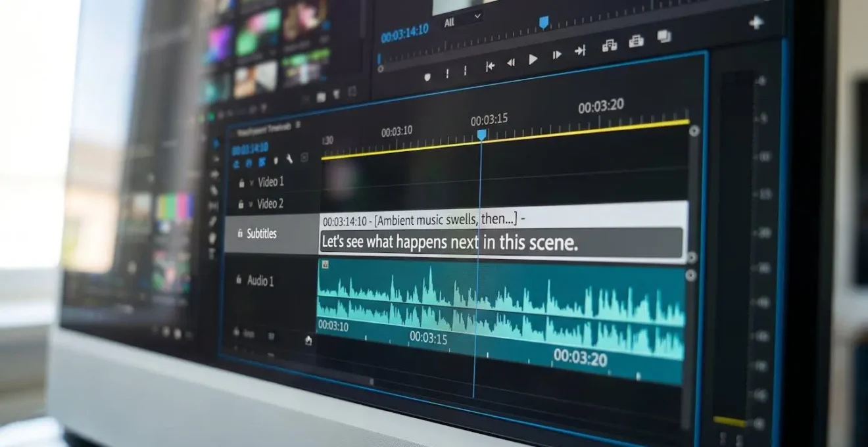Select the pink thumbnail in Project panel
Viewport: 868px width, 447px height.
(219, 44)
